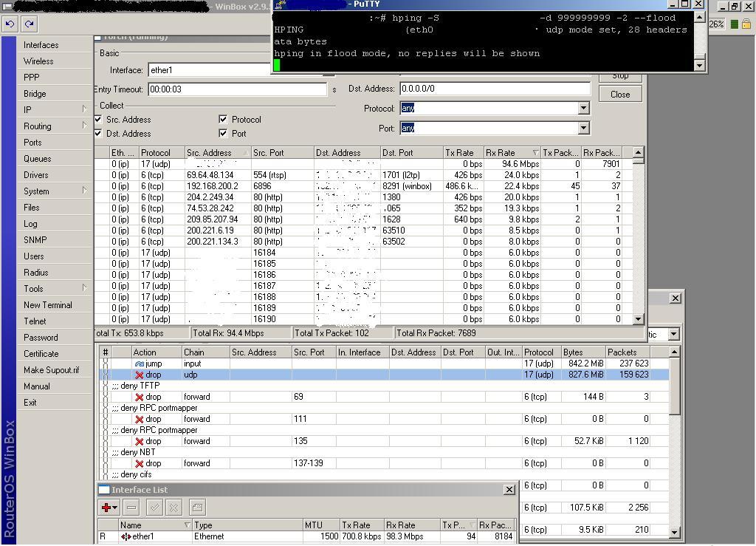
Task: Select New Terminal from sidebar menu
Action: [48, 305]
